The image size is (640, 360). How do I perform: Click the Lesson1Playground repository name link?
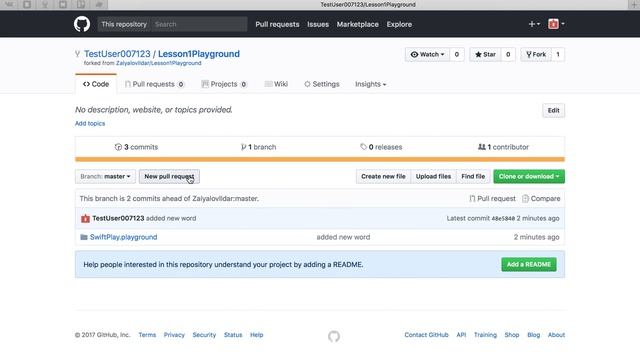pyautogui.click(x=199, y=54)
